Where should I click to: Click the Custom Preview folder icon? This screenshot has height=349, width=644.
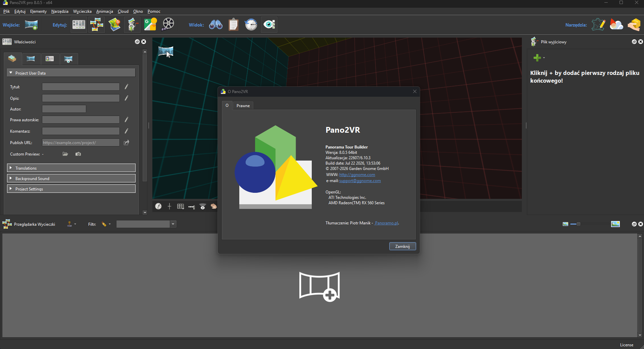point(65,154)
